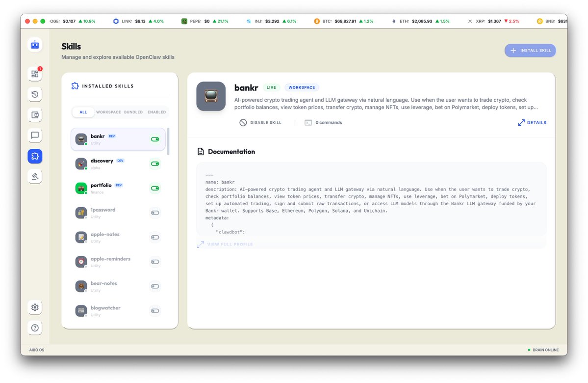588x383 pixels.
Task: Click the LIVE status badge
Action: pos(271,87)
